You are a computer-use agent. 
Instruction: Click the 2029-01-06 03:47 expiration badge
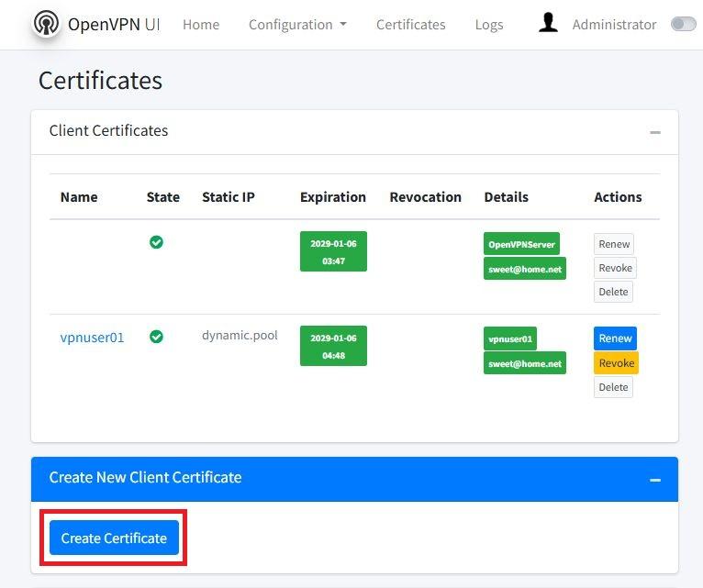pos(333,251)
